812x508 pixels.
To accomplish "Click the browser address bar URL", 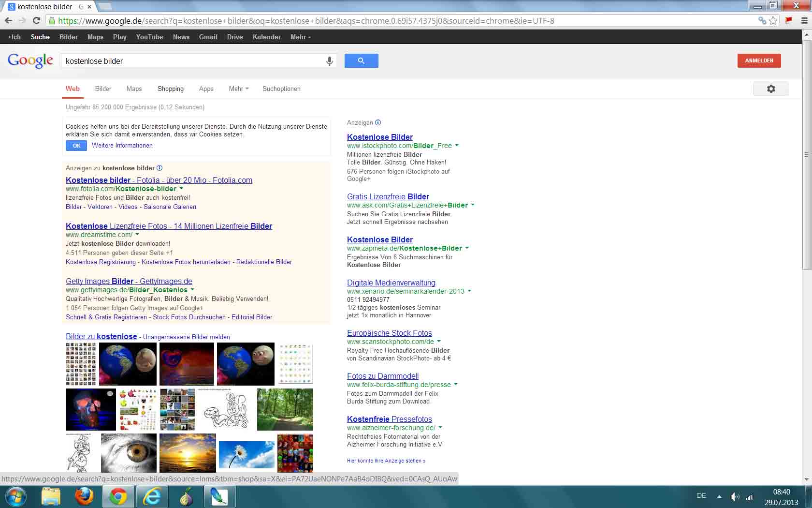I will coord(306,21).
